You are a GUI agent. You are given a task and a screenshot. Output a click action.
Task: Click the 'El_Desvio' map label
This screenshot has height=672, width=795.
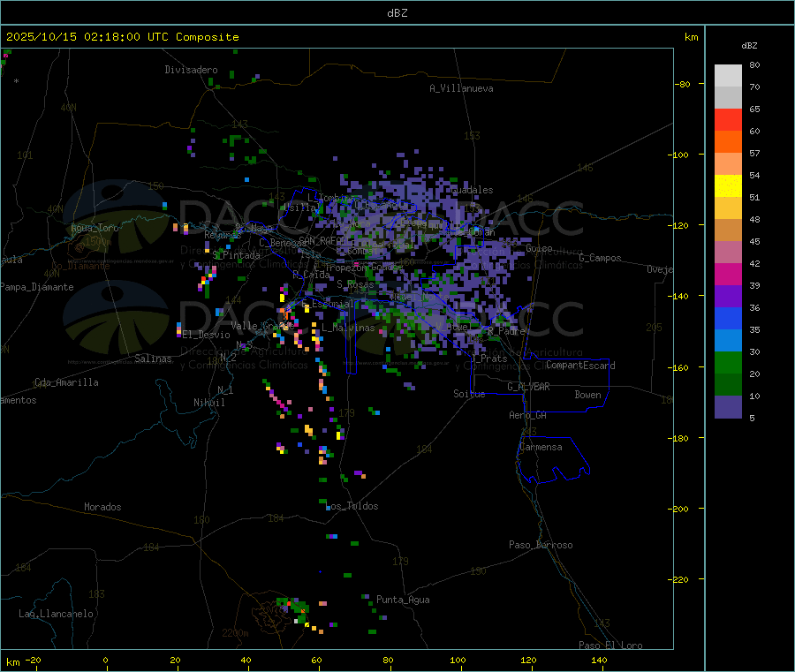(207, 335)
